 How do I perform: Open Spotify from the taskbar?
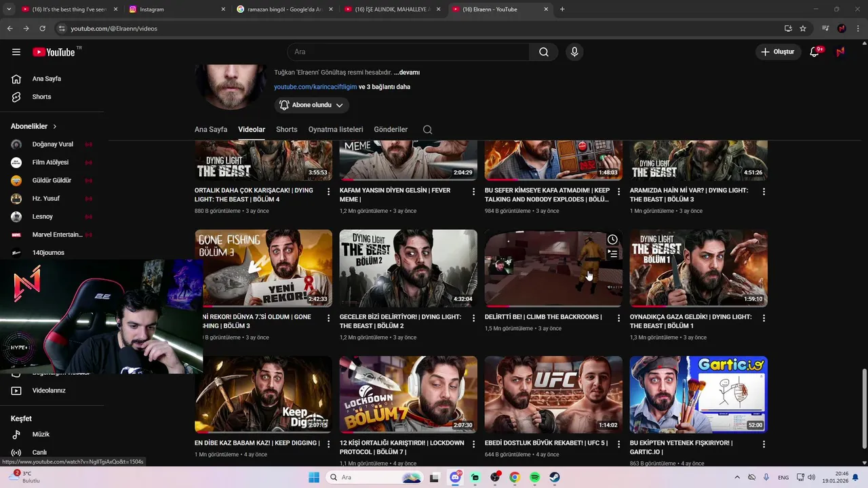534,477
